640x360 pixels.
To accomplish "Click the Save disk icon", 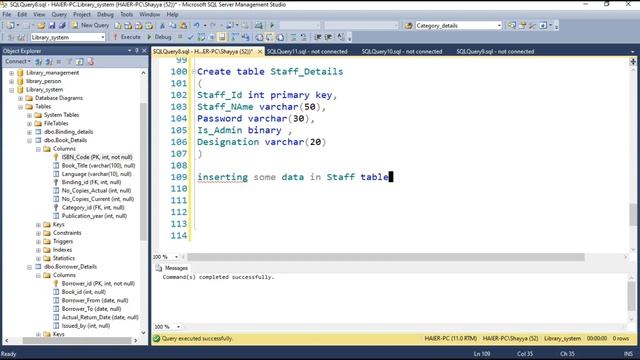I will 52,25.
